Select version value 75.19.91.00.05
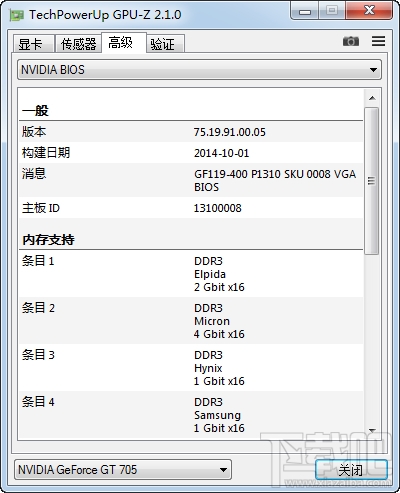Viewport: 400px width, 493px height. click(230, 132)
